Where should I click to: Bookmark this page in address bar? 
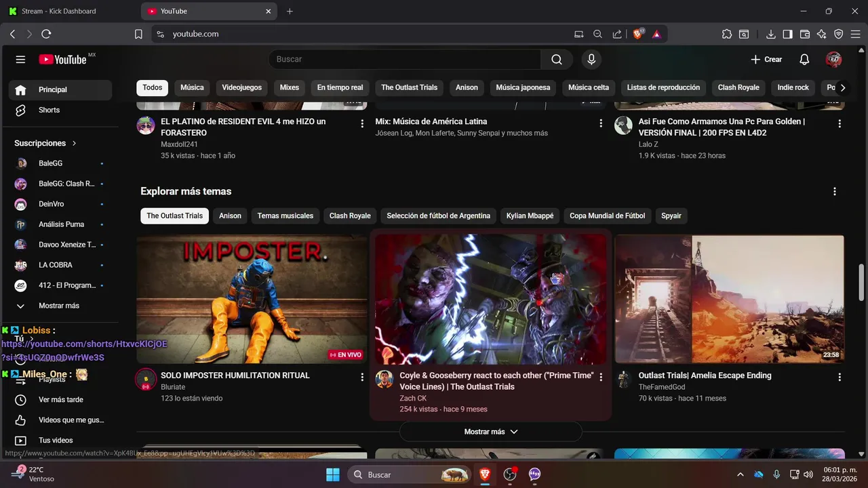point(138,34)
